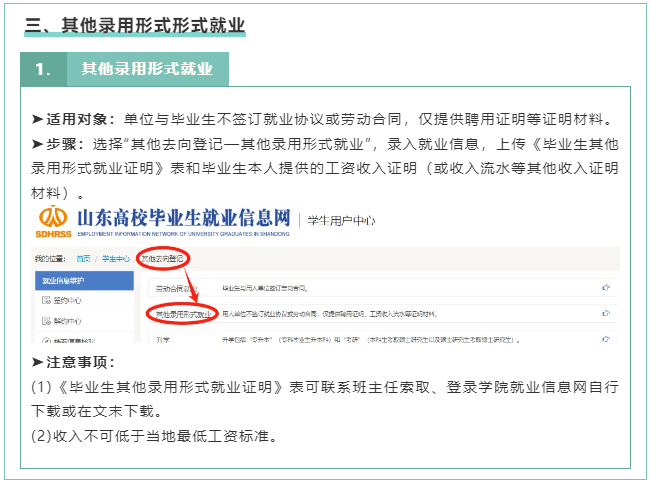Screen dimensions: 650x484
Task: Click the heading 三、其他录用形式形式就业
Action: (134, 24)
